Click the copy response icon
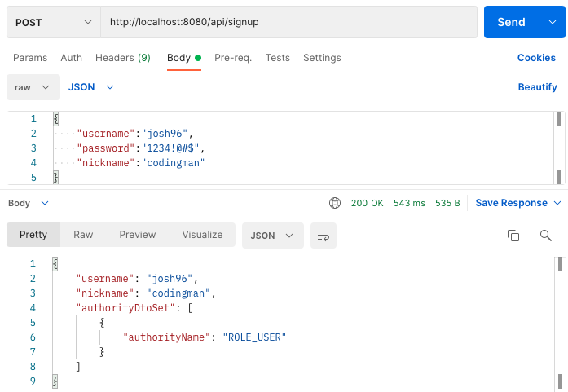The width and height of the screenshot is (568, 392). tap(513, 236)
